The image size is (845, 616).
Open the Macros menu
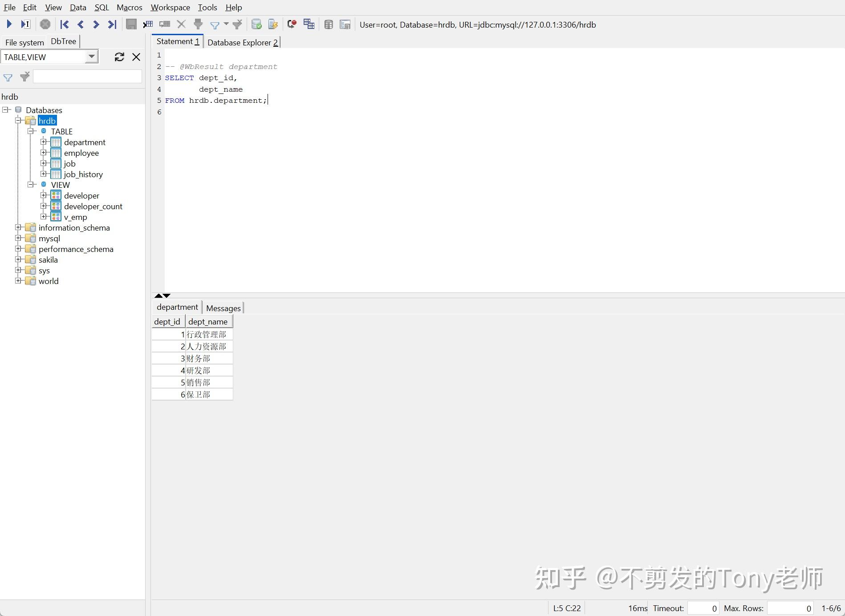(129, 7)
